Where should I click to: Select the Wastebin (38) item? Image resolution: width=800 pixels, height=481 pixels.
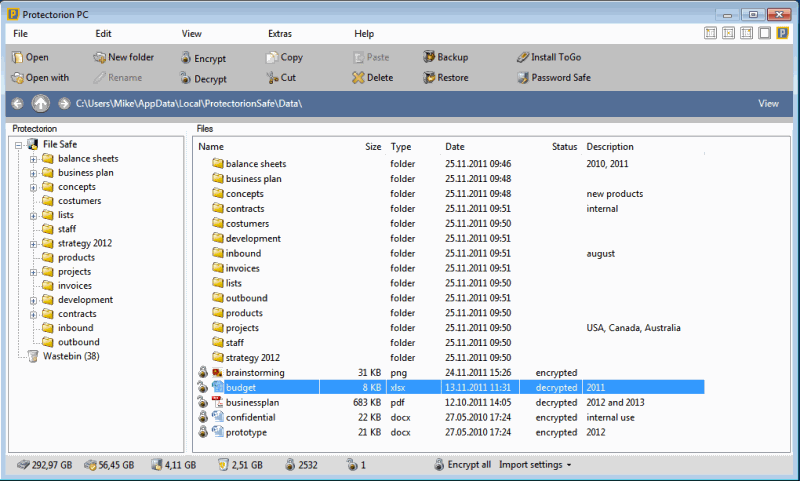click(x=64, y=356)
